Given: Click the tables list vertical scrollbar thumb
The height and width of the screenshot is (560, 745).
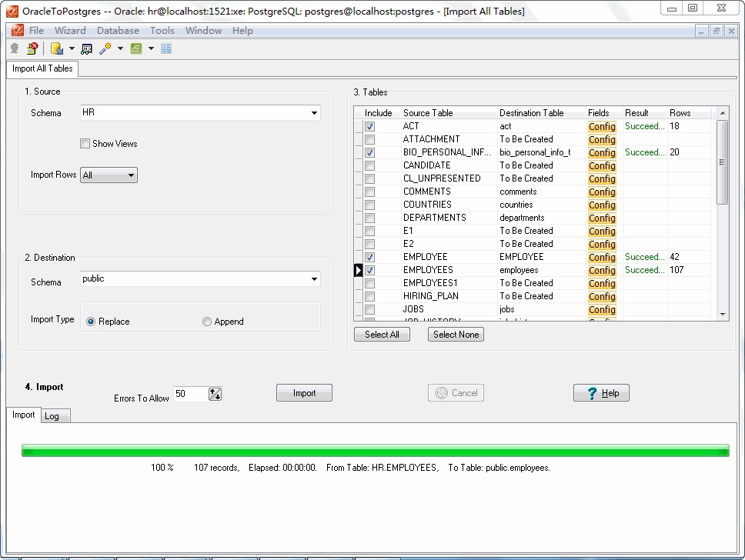Looking at the screenshot, I should [722, 162].
